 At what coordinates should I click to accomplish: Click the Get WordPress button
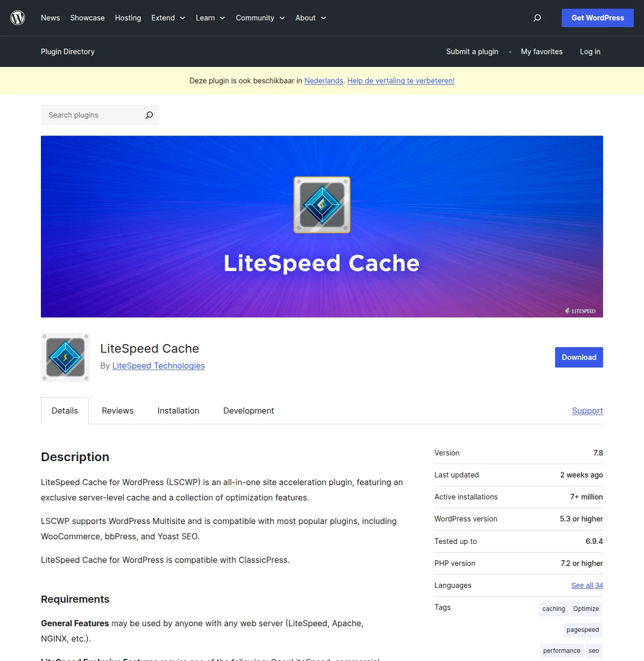[x=597, y=17]
